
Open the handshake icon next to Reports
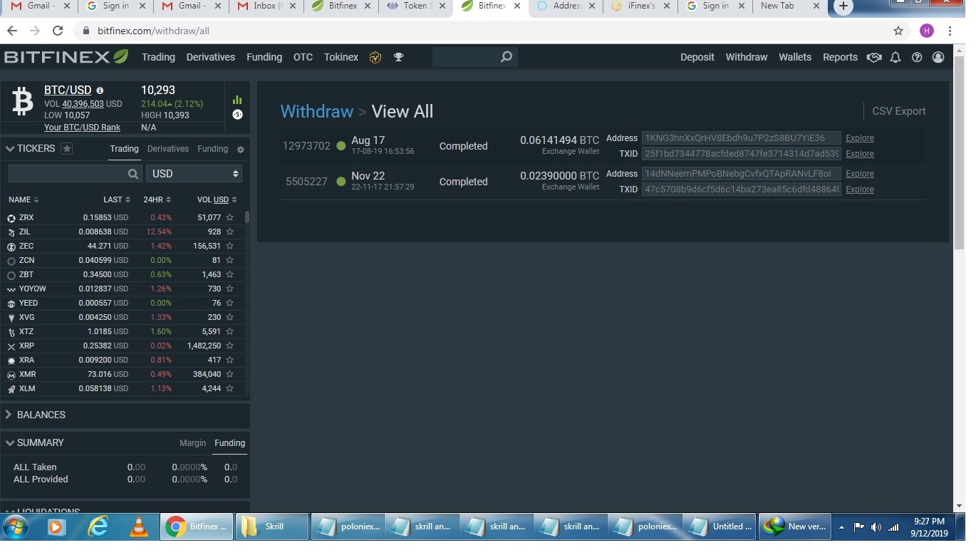(x=874, y=57)
